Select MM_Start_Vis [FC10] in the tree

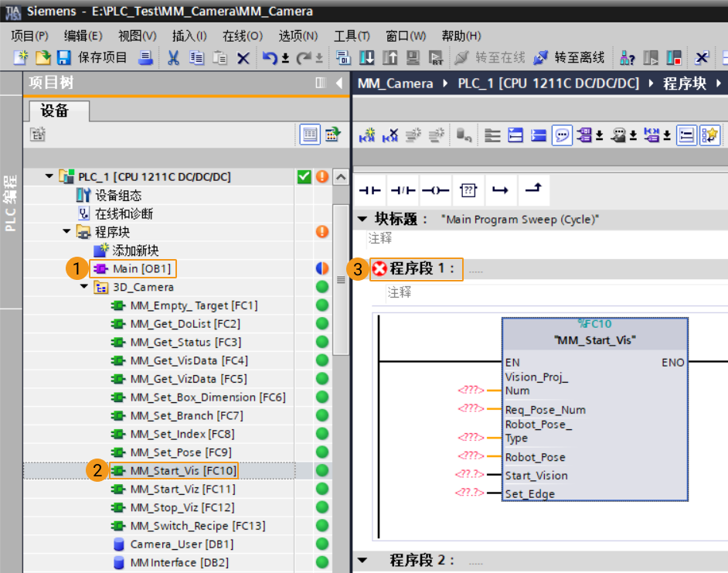tap(183, 471)
